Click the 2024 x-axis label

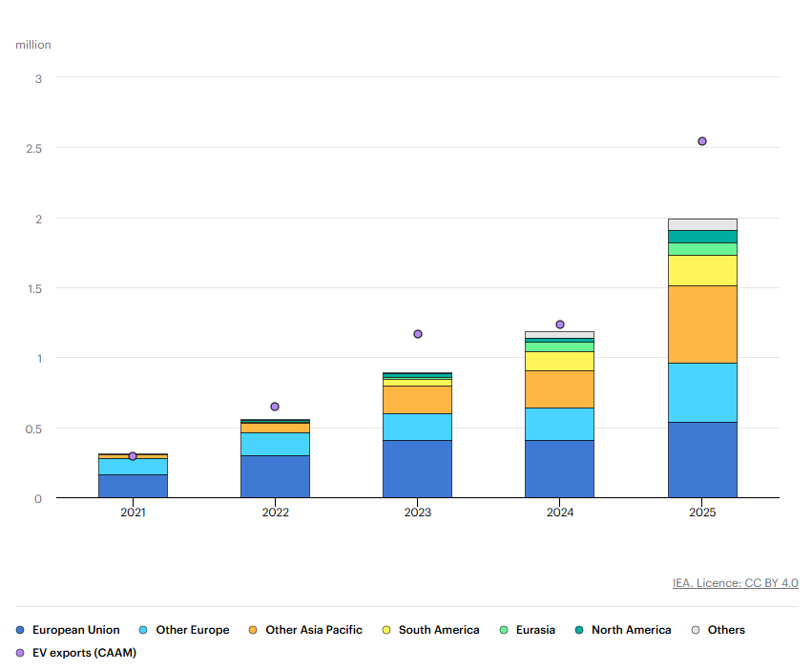[x=560, y=513]
